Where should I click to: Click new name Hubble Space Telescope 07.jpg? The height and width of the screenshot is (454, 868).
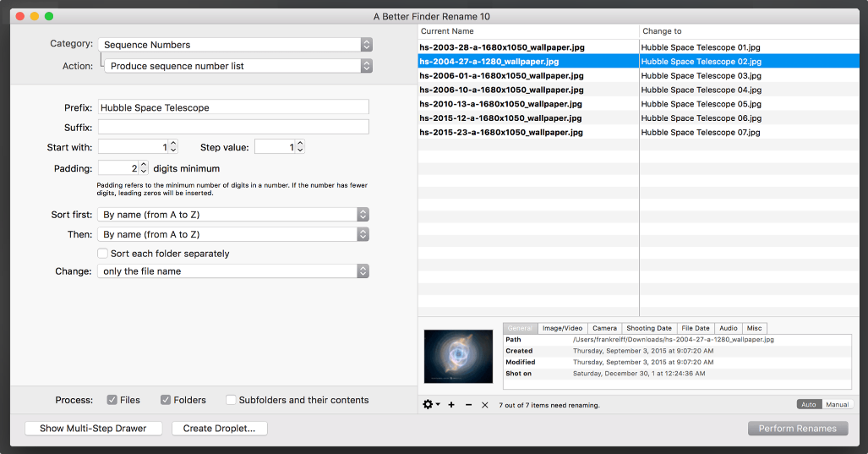click(x=701, y=133)
